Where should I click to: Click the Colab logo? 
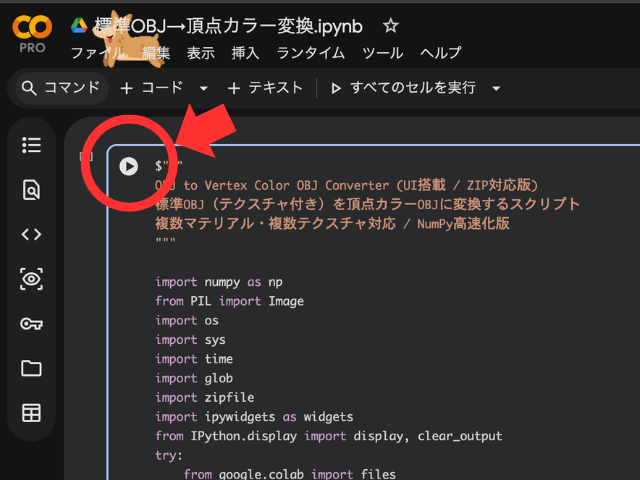33,30
